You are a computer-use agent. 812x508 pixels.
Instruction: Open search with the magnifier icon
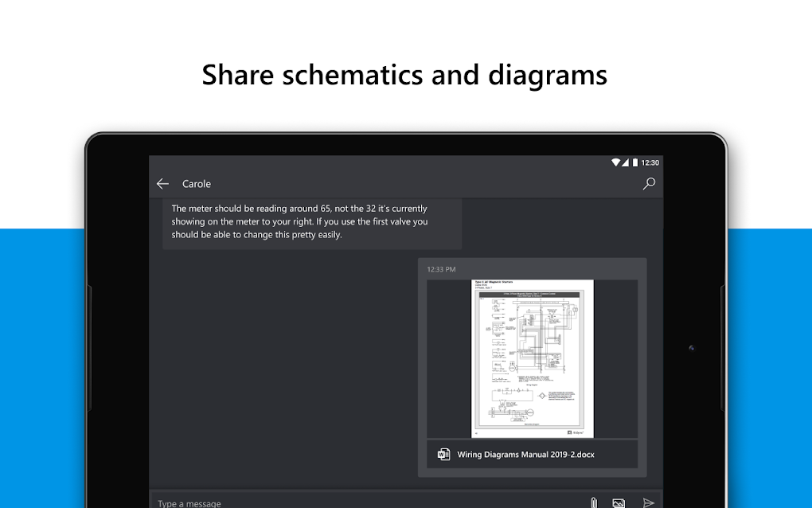649,184
